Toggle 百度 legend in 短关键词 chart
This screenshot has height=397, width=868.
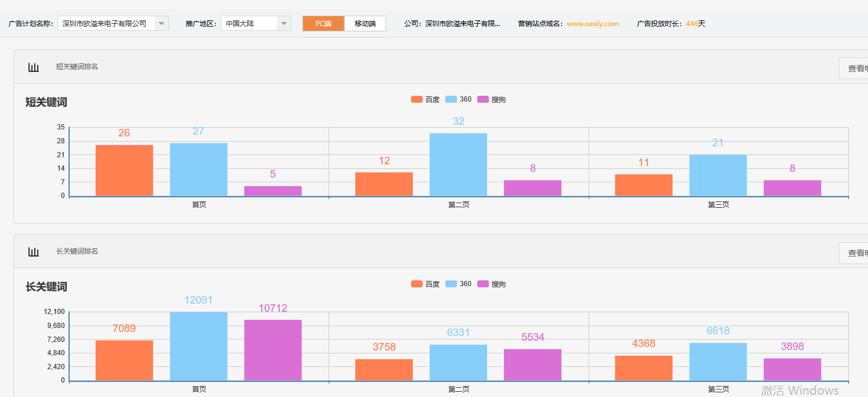pyautogui.click(x=425, y=99)
